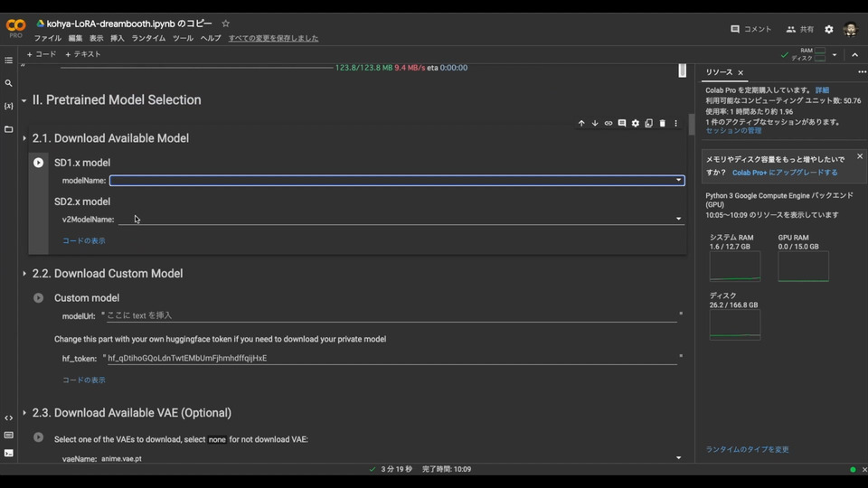Collapse section II. Pretrained Model Selection
The width and height of the screenshot is (868, 488).
[x=24, y=100]
